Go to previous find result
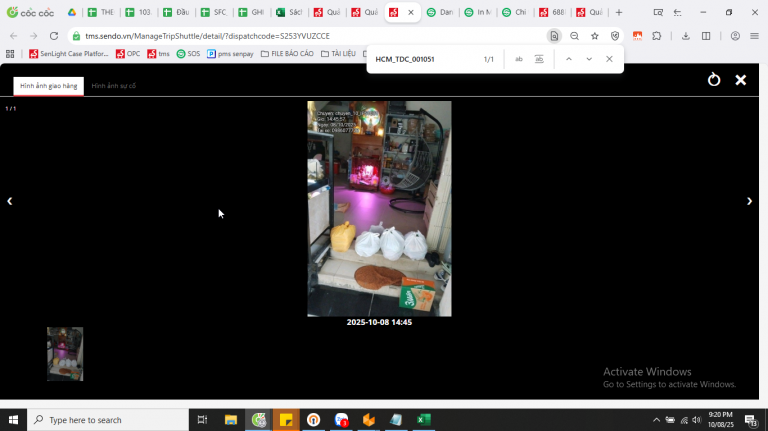This screenshot has height=431, width=768. (569, 59)
